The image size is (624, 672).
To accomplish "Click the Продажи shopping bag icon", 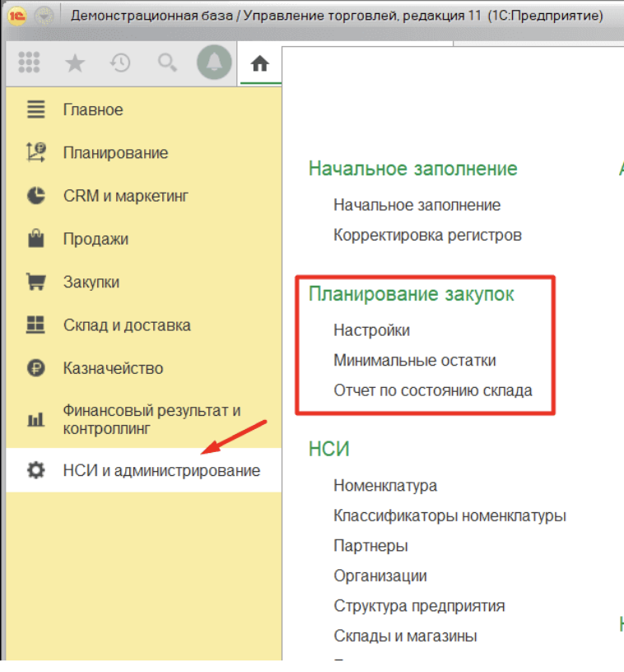I will (35, 240).
